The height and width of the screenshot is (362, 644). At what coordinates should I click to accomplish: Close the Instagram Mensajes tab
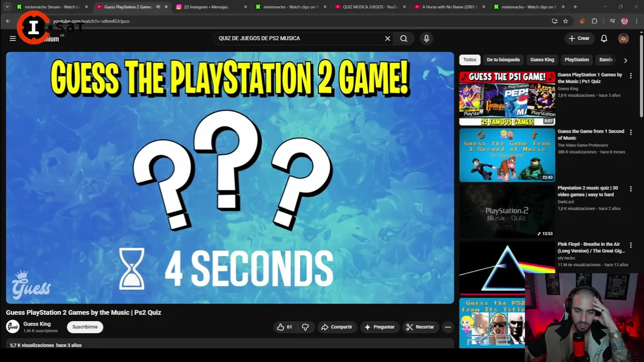(246, 7)
